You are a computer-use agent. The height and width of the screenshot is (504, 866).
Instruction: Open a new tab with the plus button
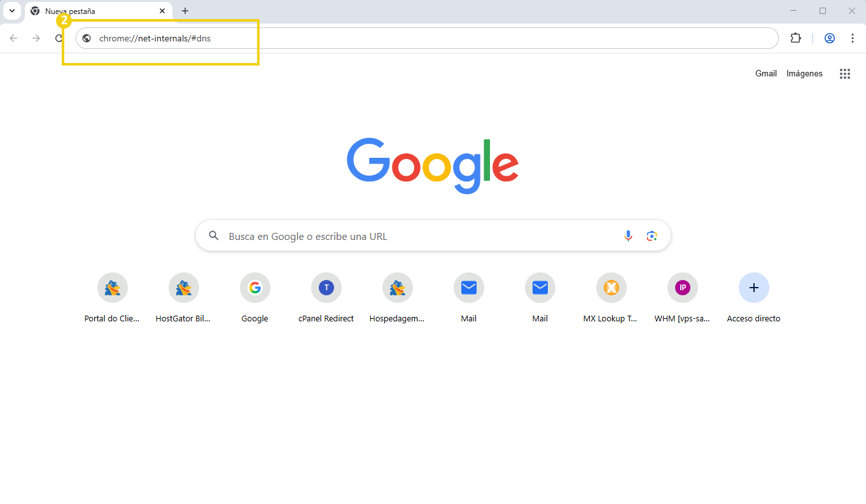pos(185,10)
